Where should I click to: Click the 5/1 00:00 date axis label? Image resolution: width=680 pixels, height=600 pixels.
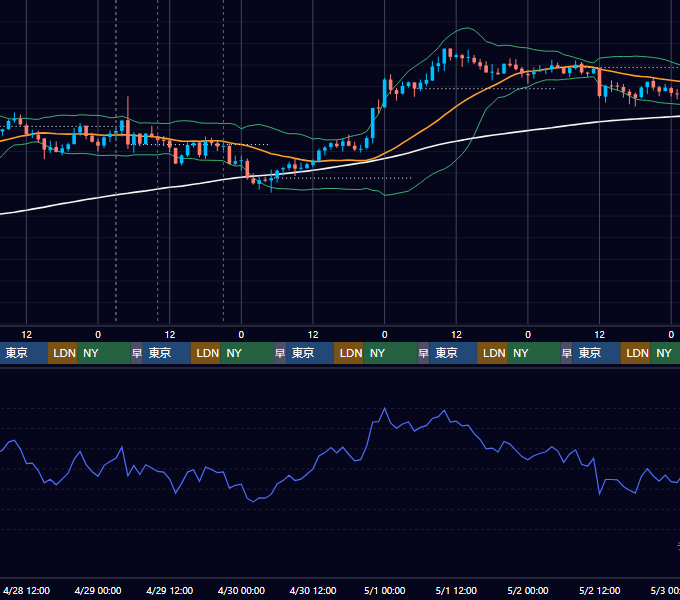click(x=385, y=590)
